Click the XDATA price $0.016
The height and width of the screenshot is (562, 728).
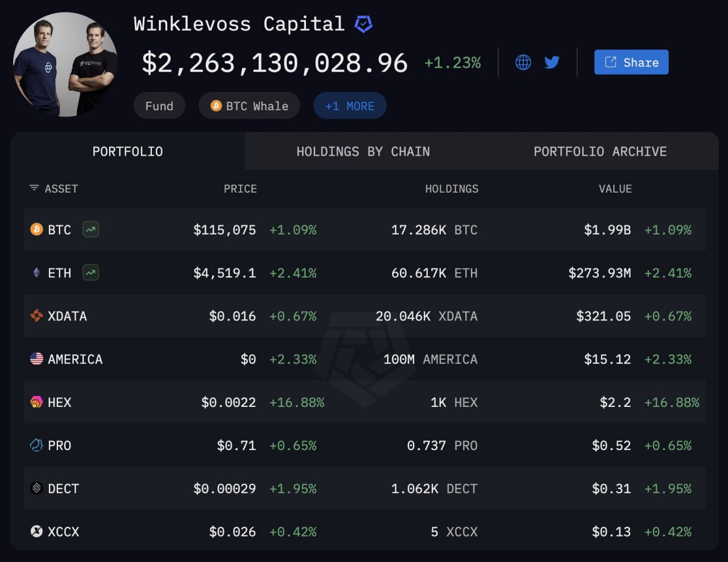tap(233, 316)
